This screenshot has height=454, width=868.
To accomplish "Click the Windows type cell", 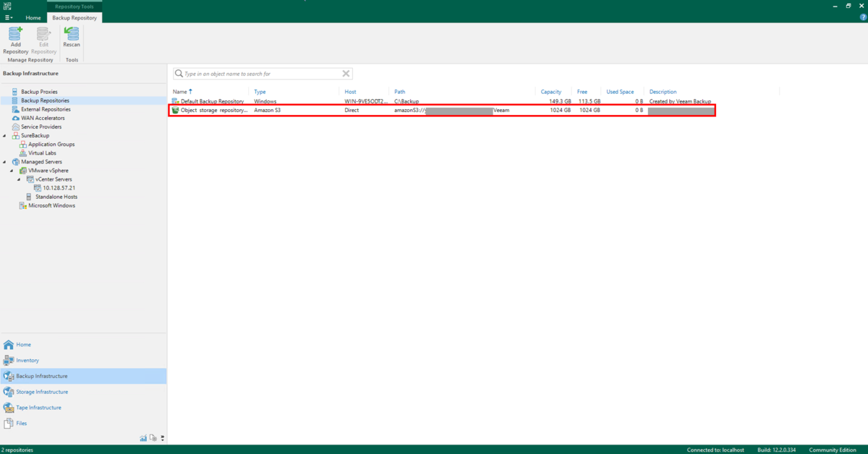I will [265, 101].
